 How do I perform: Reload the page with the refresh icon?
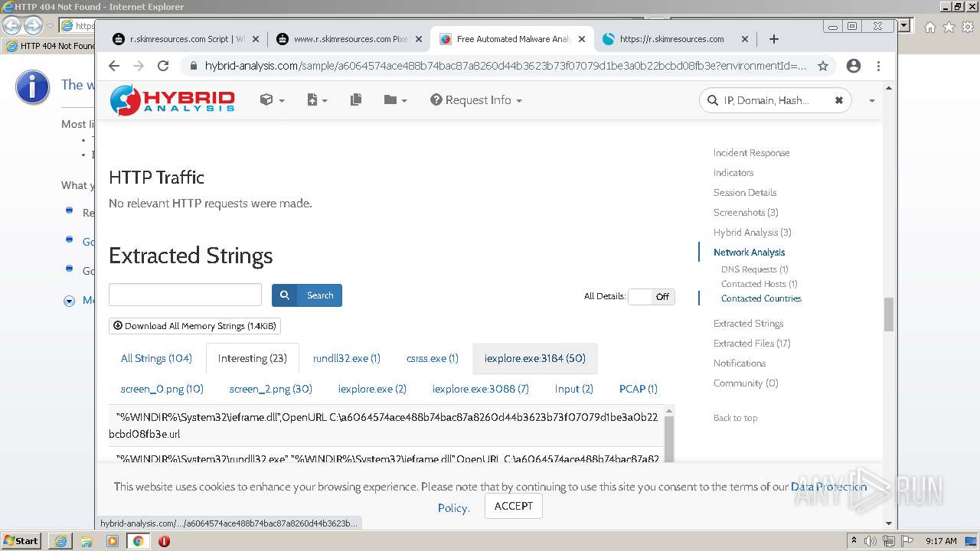[x=163, y=66]
